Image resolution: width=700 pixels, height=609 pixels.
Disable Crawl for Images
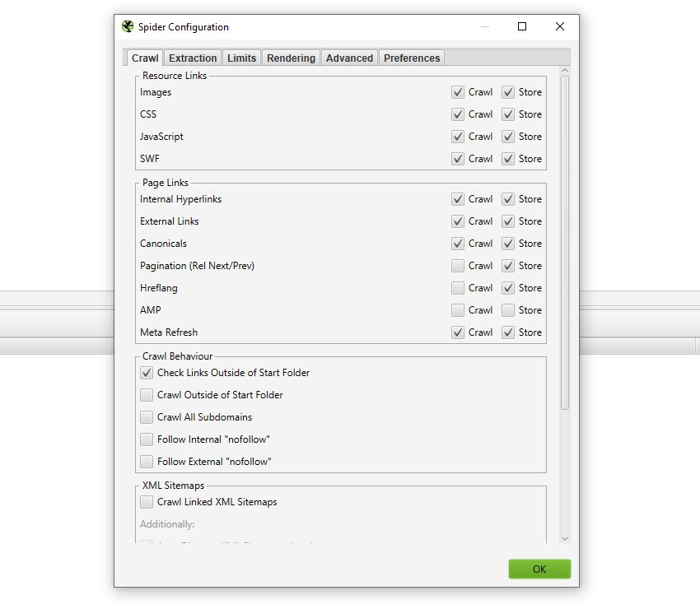point(457,92)
